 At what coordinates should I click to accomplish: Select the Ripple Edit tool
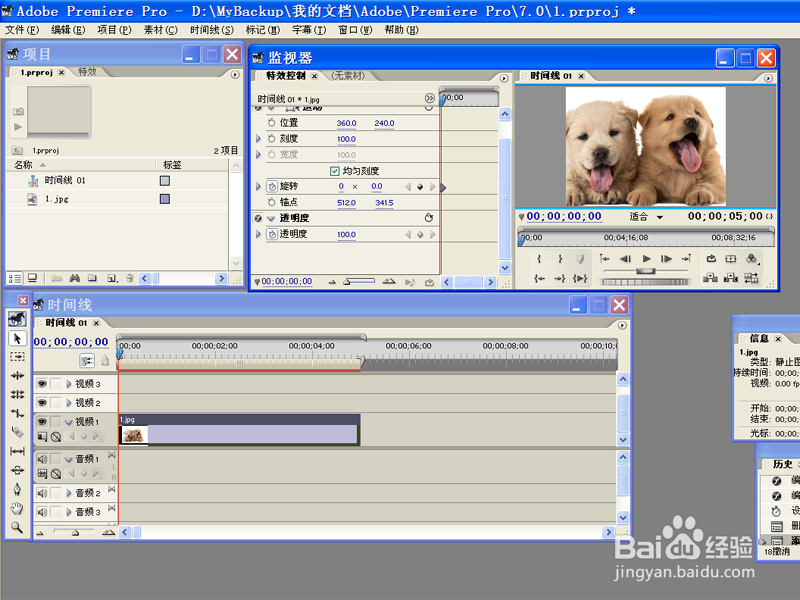(17, 376)
